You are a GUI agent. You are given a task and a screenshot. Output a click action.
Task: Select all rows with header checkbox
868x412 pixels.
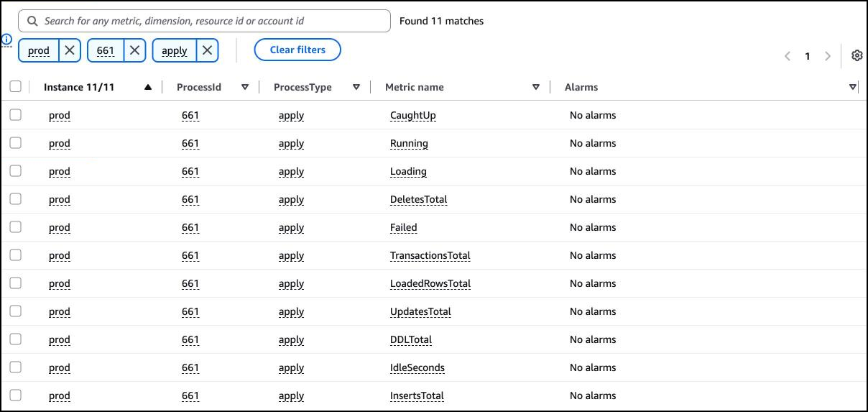click(x=15, y=86)
